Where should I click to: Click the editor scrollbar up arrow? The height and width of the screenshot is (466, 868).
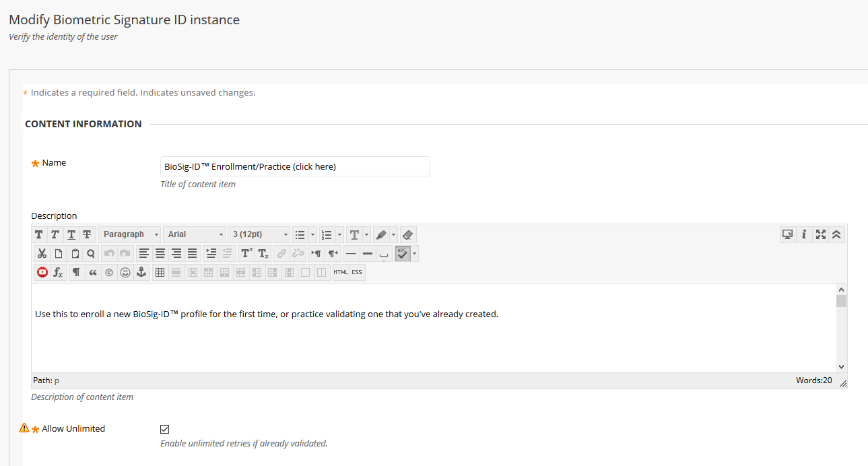[841, 289]
